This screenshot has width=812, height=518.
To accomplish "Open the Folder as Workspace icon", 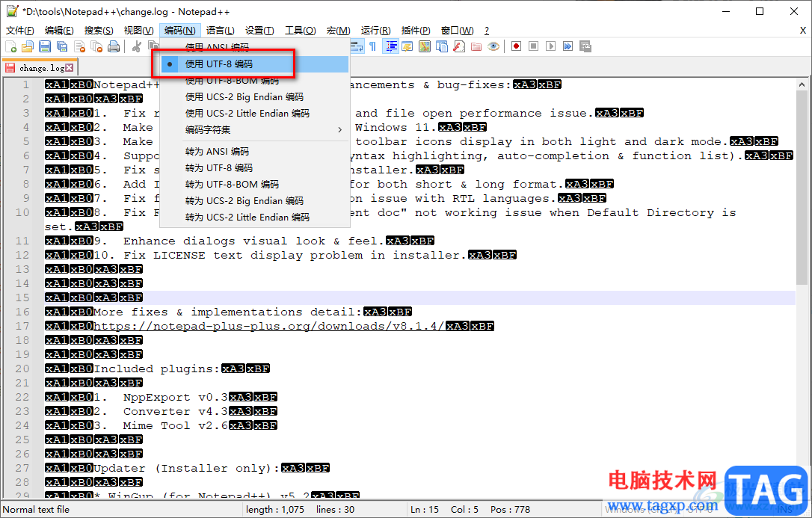I will [476, 46].
